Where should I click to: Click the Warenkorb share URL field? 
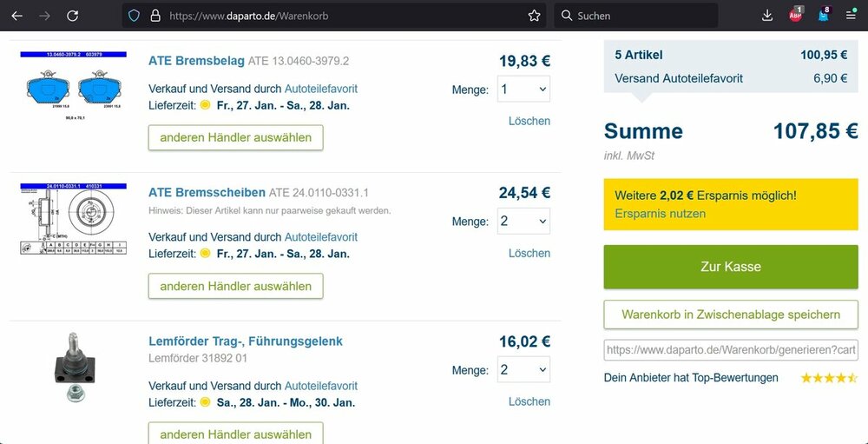click(x=731, y=349)
